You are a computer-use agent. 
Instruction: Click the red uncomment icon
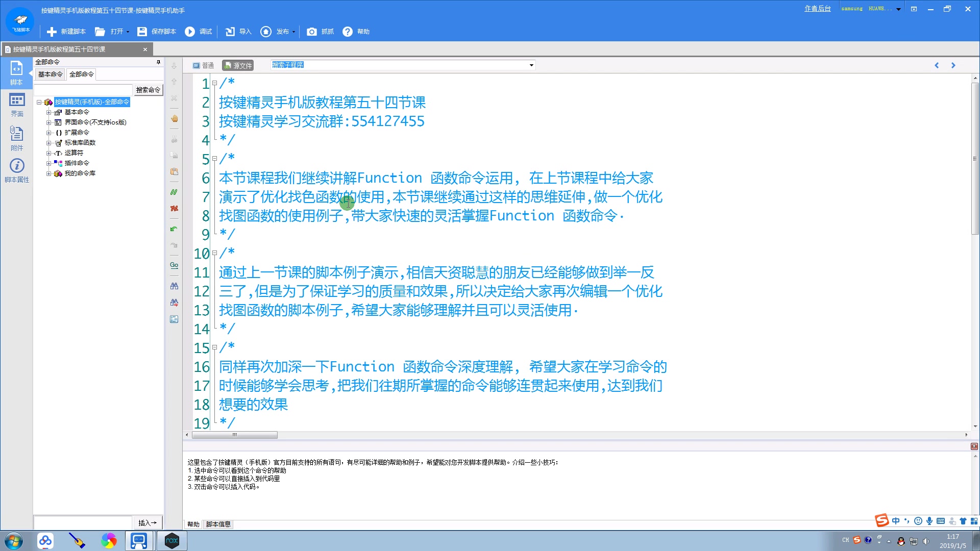click(x=174, y=208)
